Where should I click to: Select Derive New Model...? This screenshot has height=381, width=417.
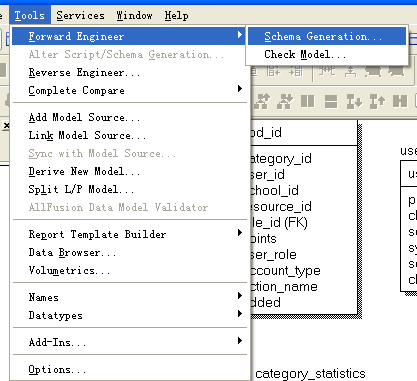click(129, 171)
